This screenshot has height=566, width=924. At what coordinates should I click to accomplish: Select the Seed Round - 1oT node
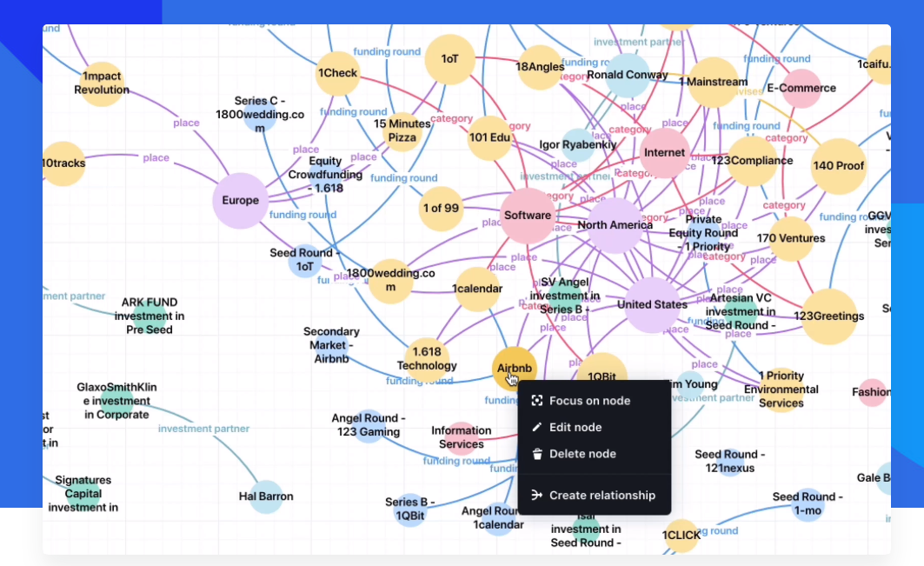tap(304, 260)
